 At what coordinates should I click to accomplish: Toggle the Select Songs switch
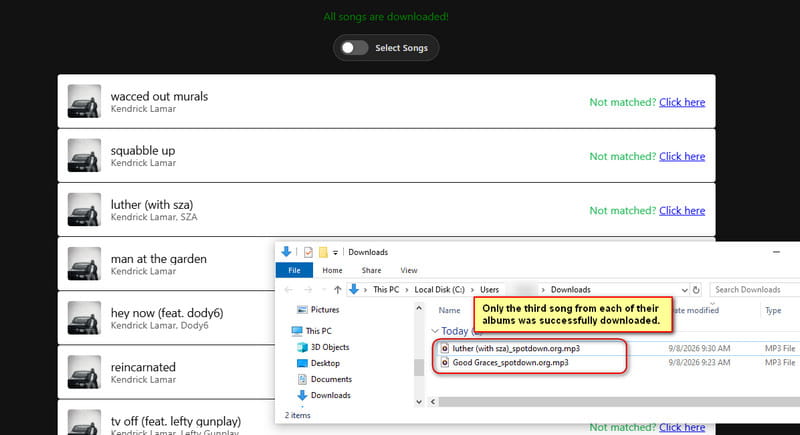tap(355, 48)
